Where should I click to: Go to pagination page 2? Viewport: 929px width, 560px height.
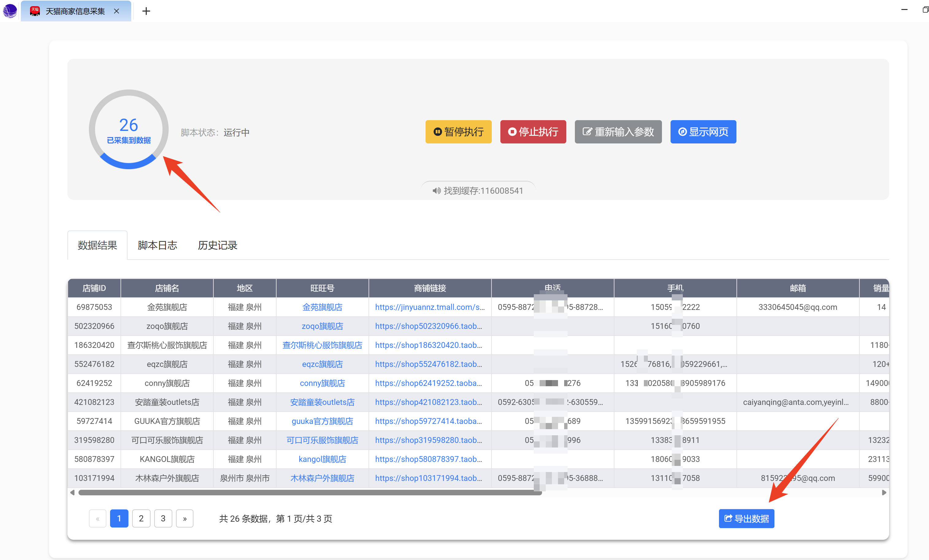click(x=141, y=519)
